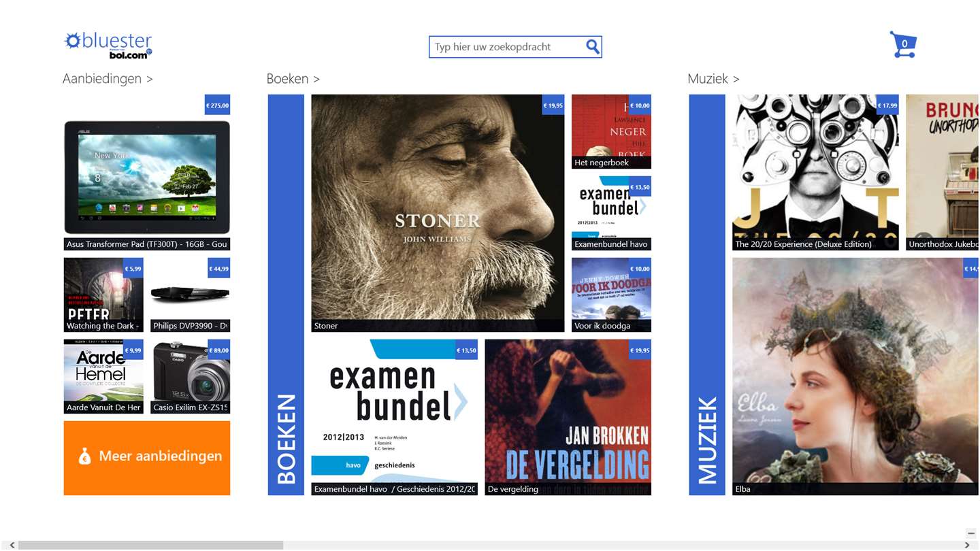Click the € 275,00 price tag

[218, 105]
